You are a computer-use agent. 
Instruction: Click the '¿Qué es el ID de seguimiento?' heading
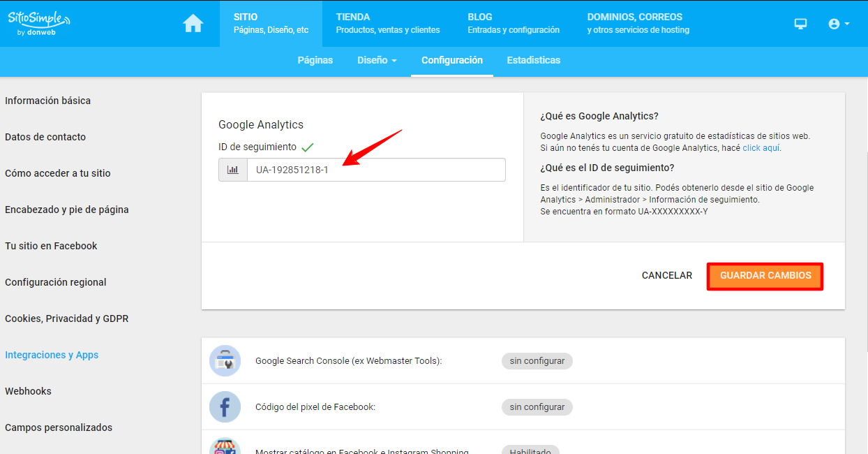click(x=608, y=168)
